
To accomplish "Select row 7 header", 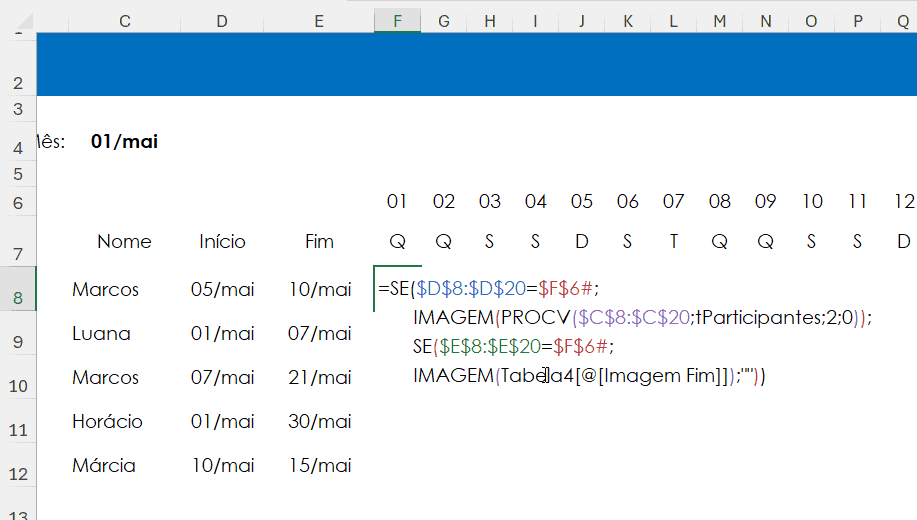I will coord(18,241).
